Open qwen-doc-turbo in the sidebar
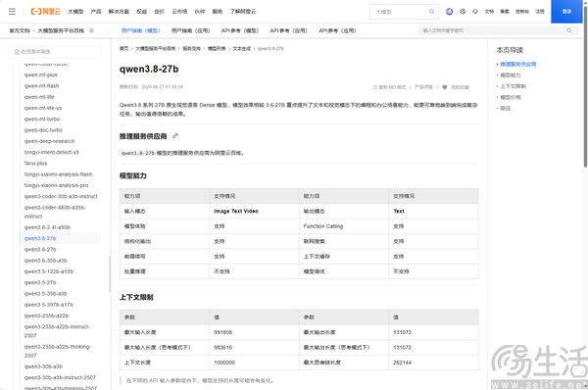The image size is (588, 390). pos(43,130)
